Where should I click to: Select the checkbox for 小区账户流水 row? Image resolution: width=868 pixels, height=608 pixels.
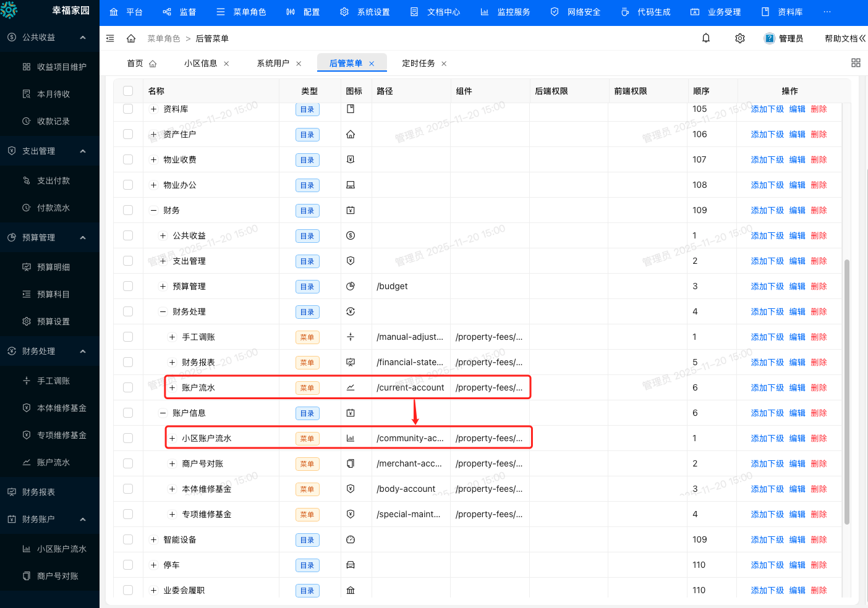[128, 438]
